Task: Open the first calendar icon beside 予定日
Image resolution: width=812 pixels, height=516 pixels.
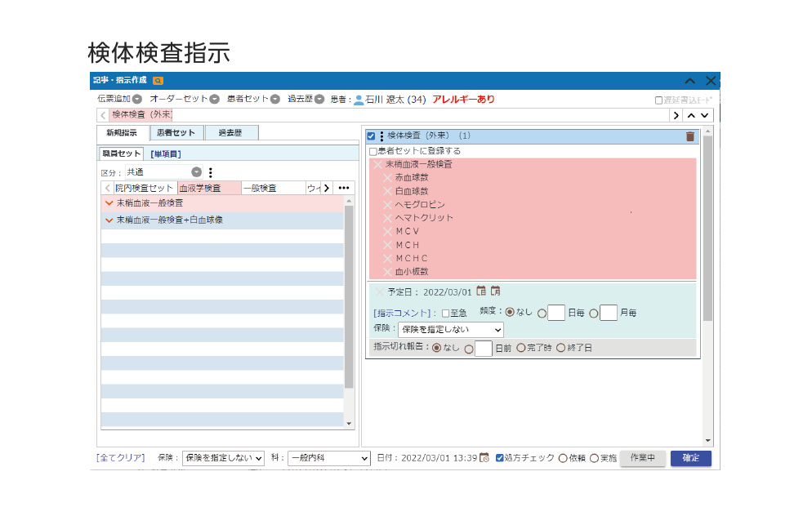Action: click(481, 291)
